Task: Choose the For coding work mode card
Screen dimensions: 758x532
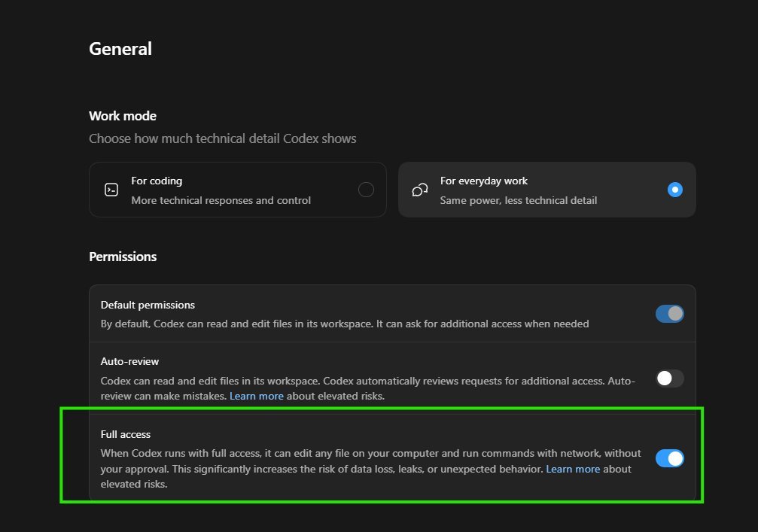Action: click(x=237, y=190)
